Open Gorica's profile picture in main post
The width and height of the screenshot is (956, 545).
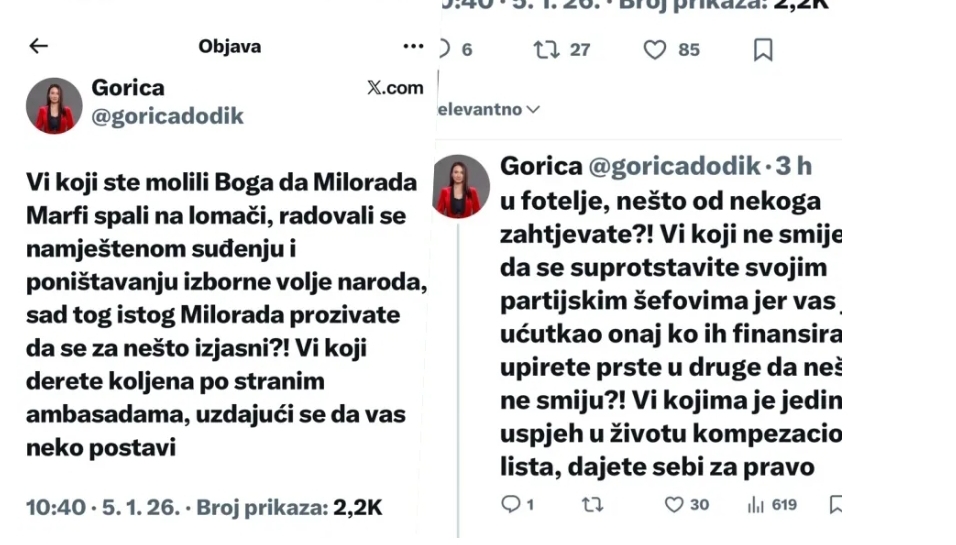pyautogui.click(x=54, y=105)
